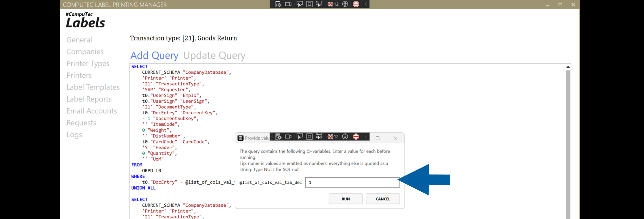
Task: Open the Companies section
Action: pyautogui.click(x=85, y=52)
